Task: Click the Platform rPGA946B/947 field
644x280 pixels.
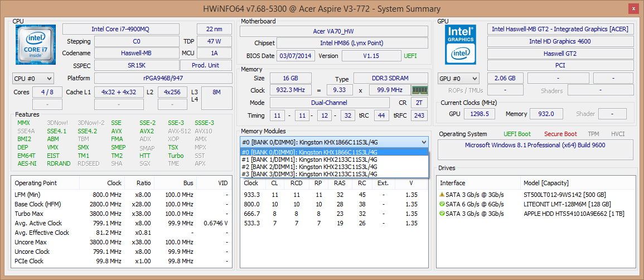Action: 163,79
